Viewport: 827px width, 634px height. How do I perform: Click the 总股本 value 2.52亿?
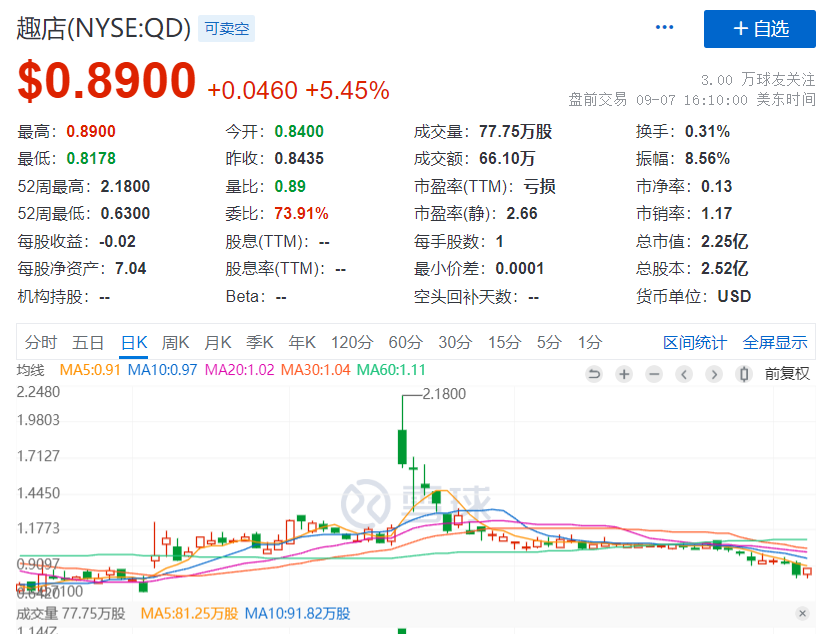click(x=724, y=268)
